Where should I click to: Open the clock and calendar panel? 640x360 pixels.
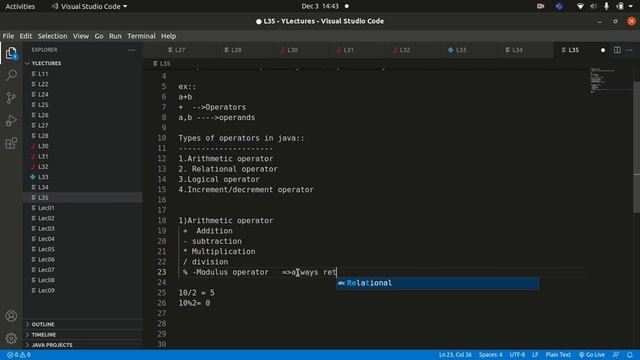(320, 6)
